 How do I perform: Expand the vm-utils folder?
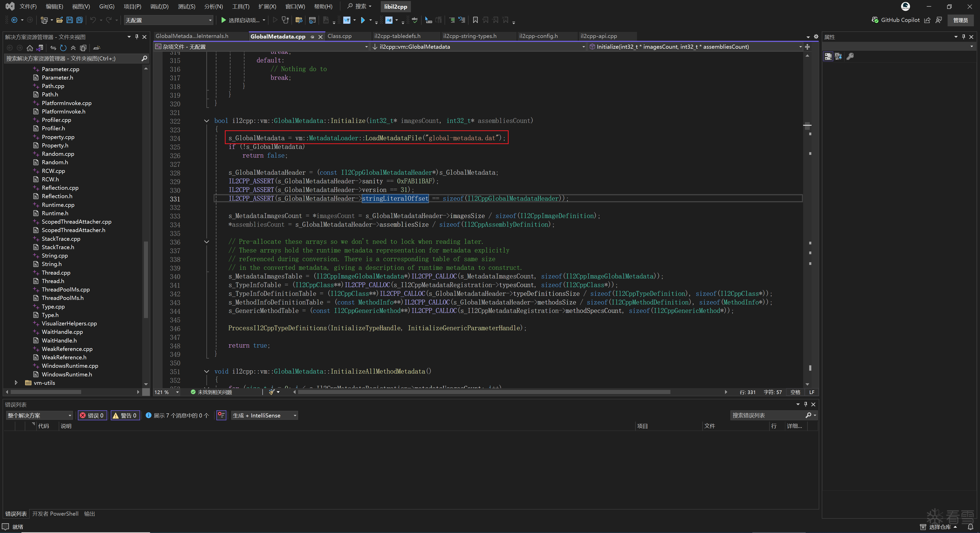(x=16, y=383)
